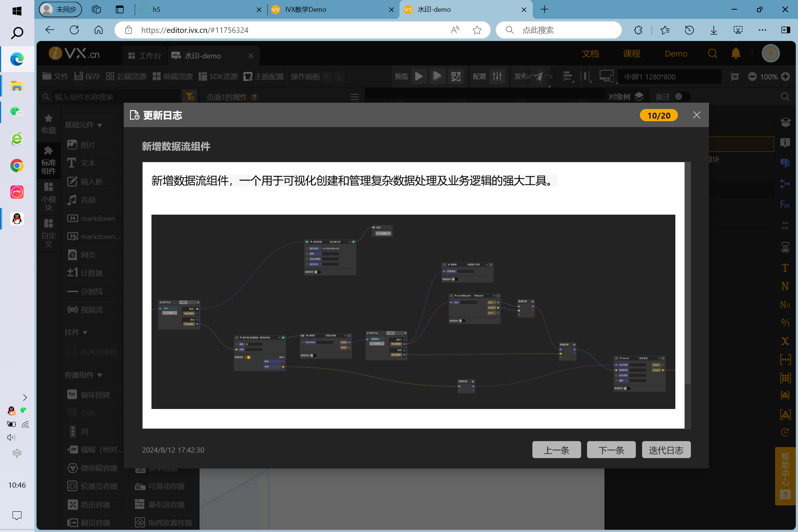Close the 更新日志 dialog
Screen dimensions: 798x532
696,115
